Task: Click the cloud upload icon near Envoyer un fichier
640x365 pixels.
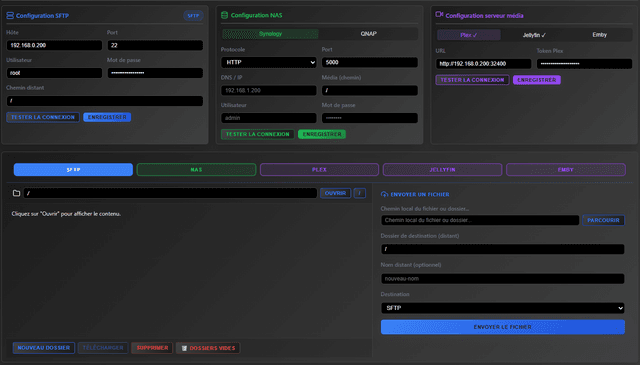Action: 384,194
